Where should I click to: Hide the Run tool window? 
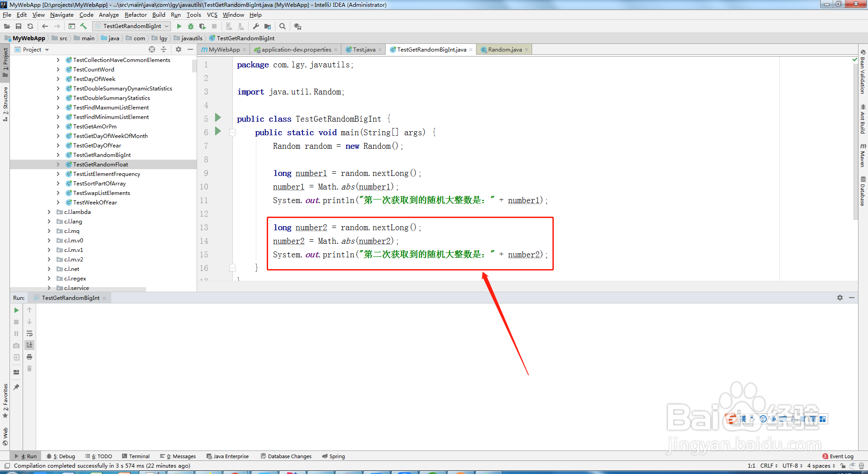[x=852, y=298]
